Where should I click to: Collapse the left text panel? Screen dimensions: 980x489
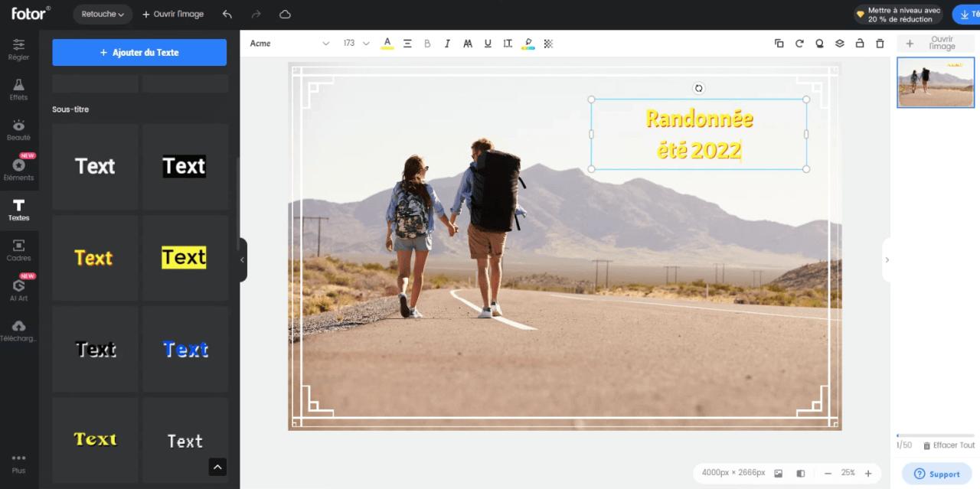click(243, 260)
